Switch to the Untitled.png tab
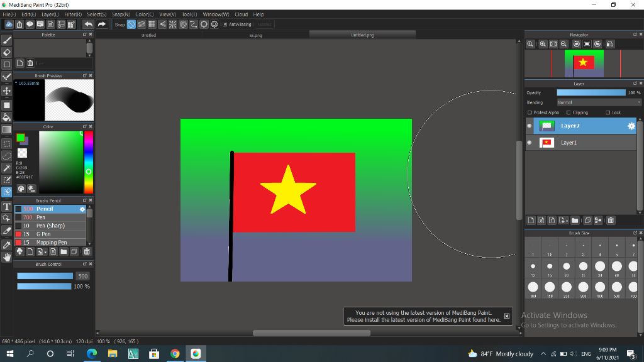 point(362,35)
